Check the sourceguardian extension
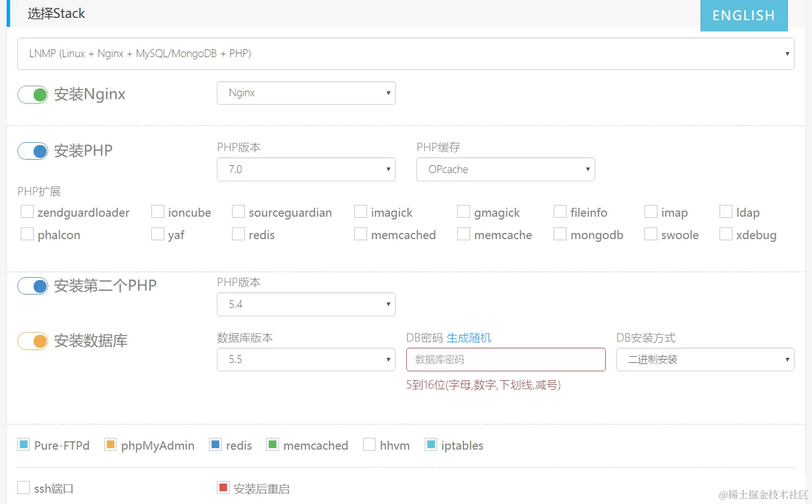This screenshot has width=812, height=504. point(238,211)
